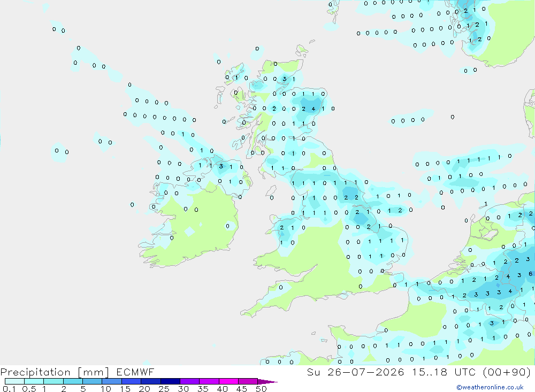
Task: Click the 'Su 26-07-2026' date text
Action: pos(355,372)
